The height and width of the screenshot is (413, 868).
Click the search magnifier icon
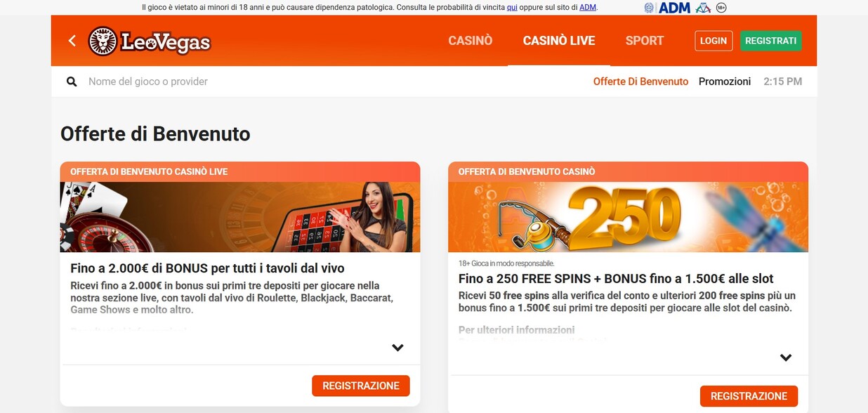pyautogui.click(x=72, y=81)
